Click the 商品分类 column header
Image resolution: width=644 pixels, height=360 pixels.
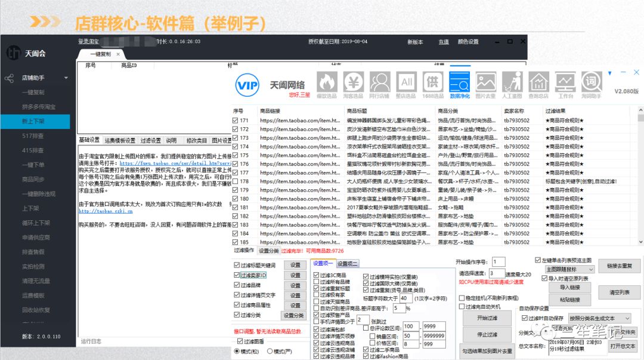[448, 111]
